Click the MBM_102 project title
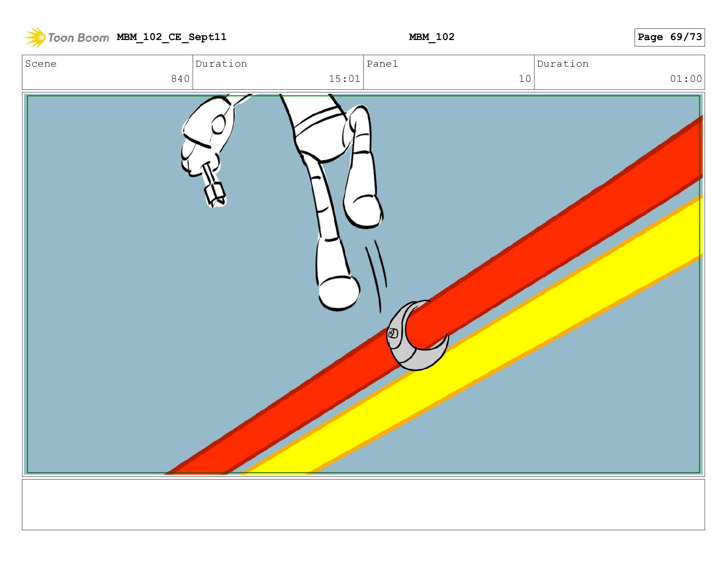 pyautogui.click(x=432, y=37)
